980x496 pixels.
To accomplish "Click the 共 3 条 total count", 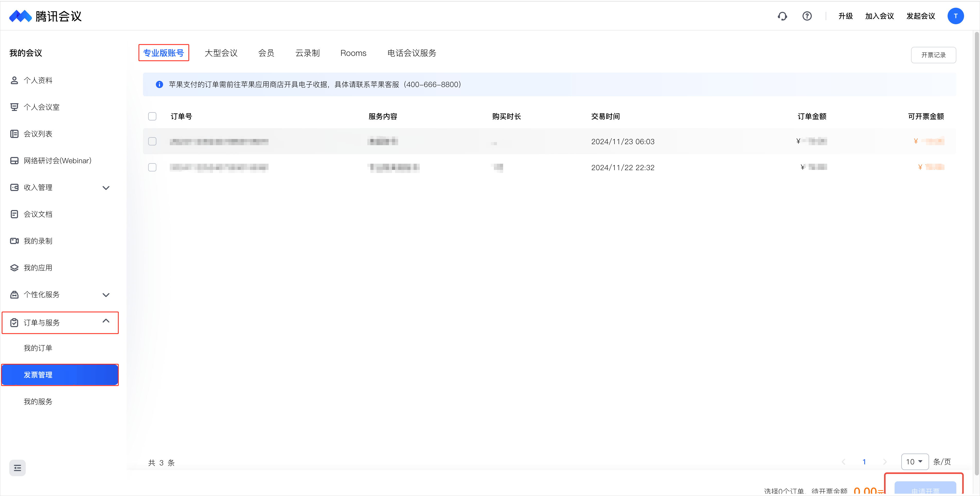I will click(x=161, y=463).
